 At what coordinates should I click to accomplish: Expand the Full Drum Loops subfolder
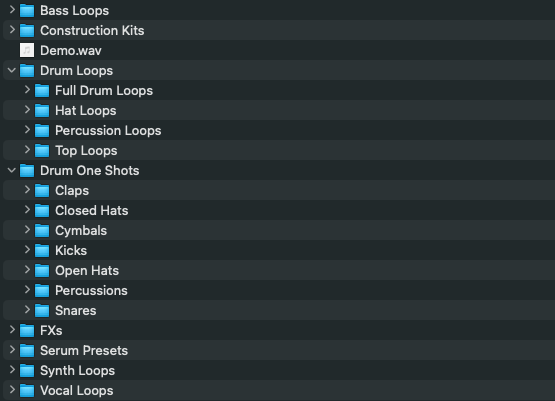[x=27, y=90]
